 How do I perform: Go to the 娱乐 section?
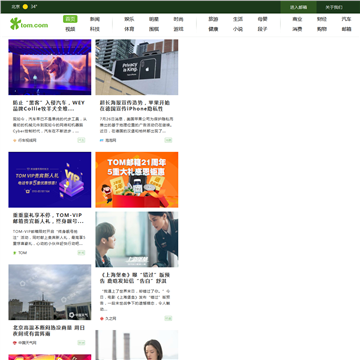[129, 19]
